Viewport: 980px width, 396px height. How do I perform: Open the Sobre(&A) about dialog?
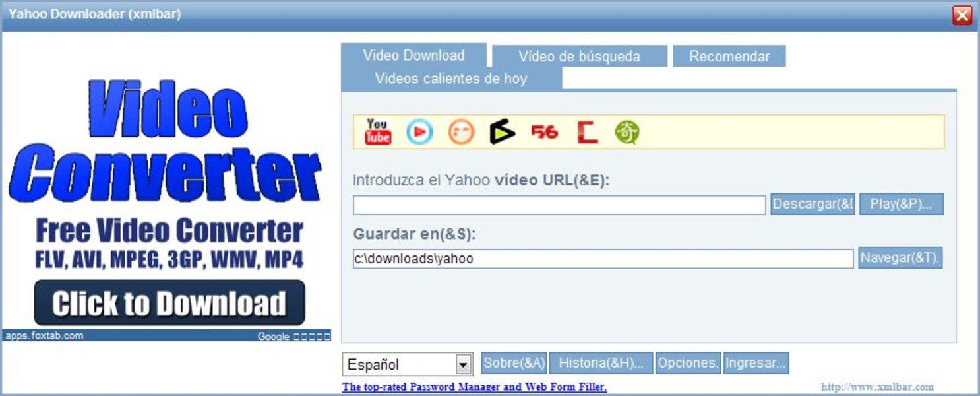coord(514,363)
